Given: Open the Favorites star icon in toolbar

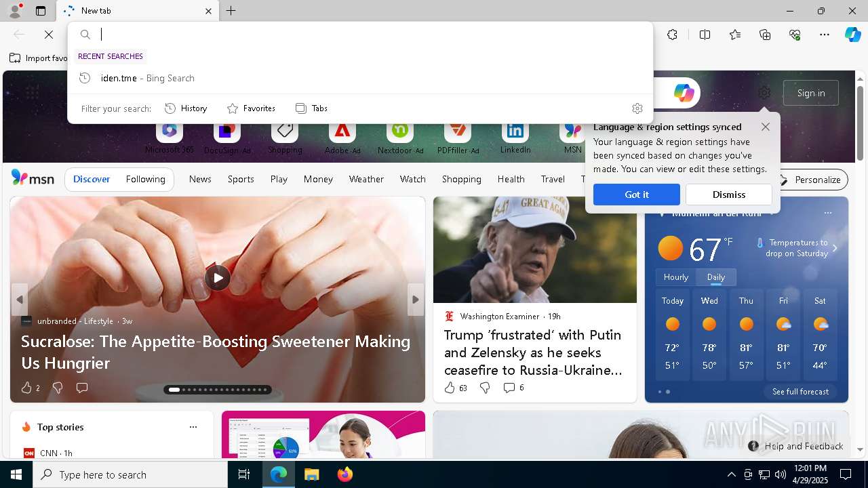Looking at the screenshot, I should tap(735, 35).
